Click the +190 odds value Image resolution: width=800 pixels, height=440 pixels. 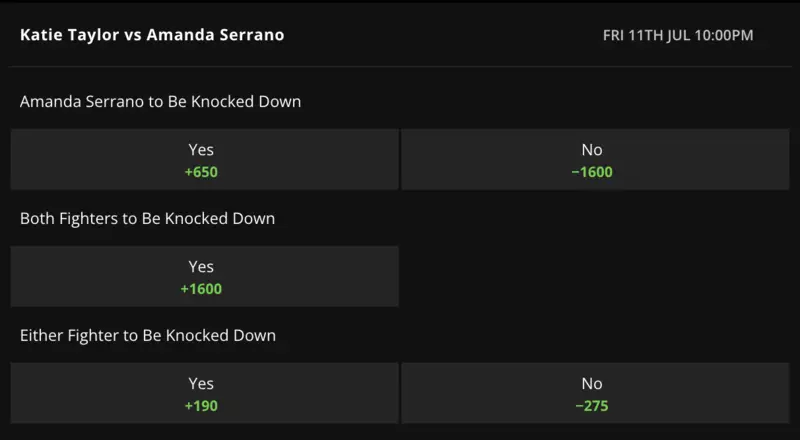coord(201,406)
